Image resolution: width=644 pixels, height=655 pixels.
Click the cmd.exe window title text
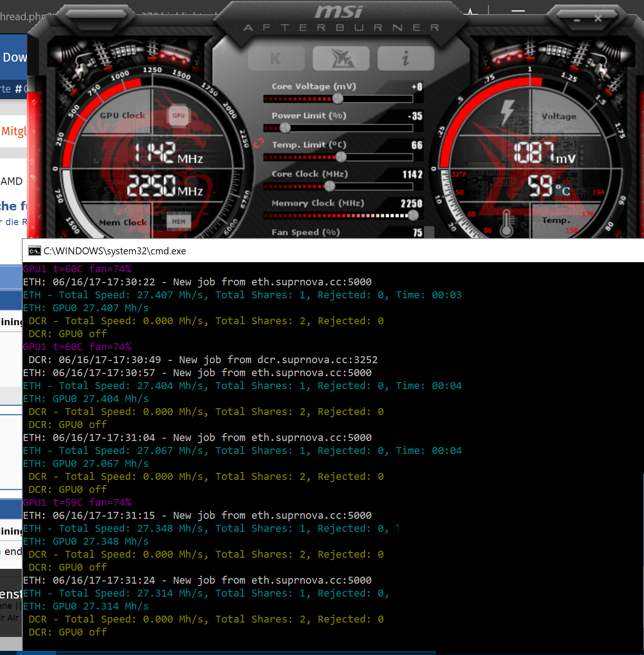coord(115,251)
